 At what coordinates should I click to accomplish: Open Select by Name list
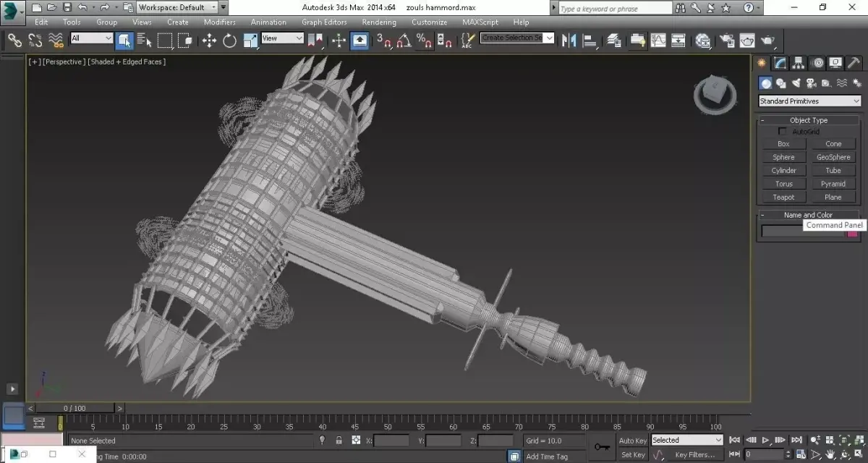click(144, 41)
